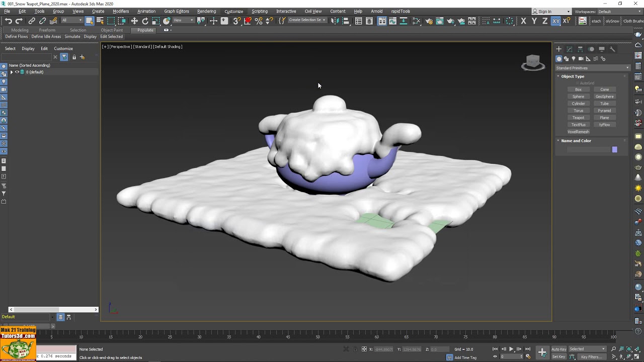Select the Zoom Extents icon near playback controls
The image size is (644, 362).
coord(629,349)
